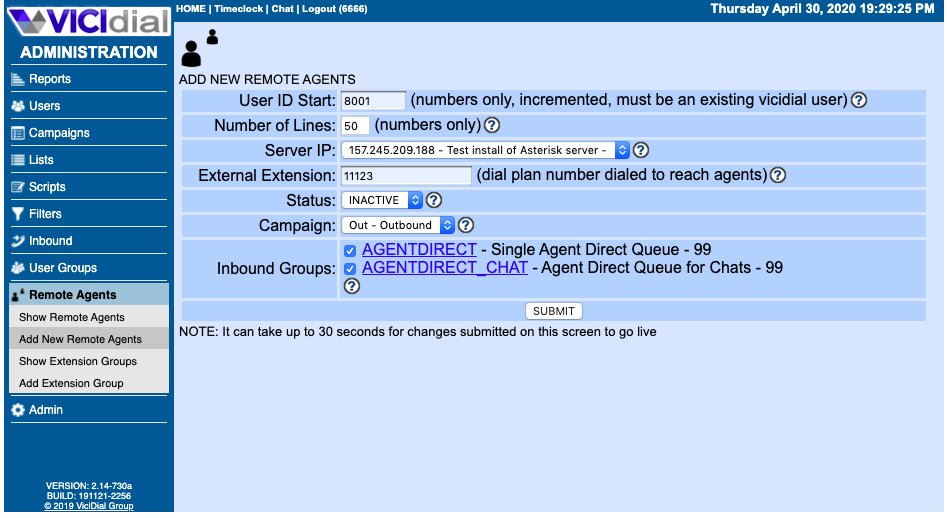Click the Campaigns list icon

pos(18,133)
